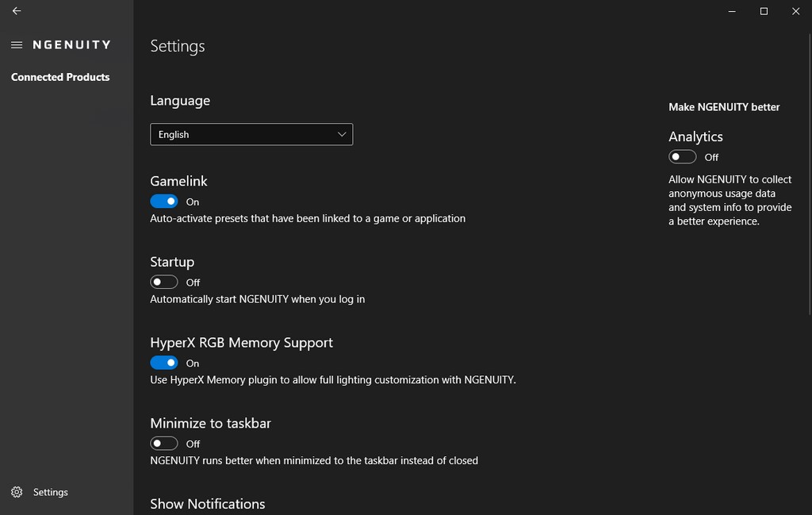812x515 pixels.
Task: Click the Analytics heading
Action: 695,136
